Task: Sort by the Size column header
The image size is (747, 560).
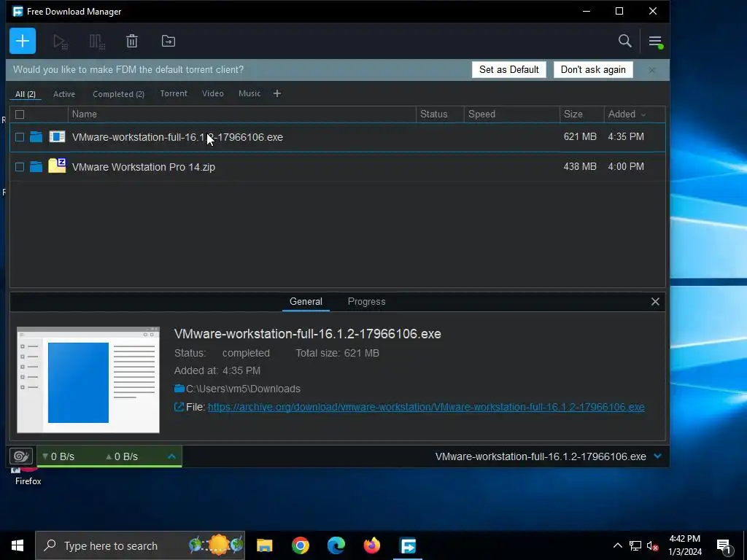Action: (581, 114)
